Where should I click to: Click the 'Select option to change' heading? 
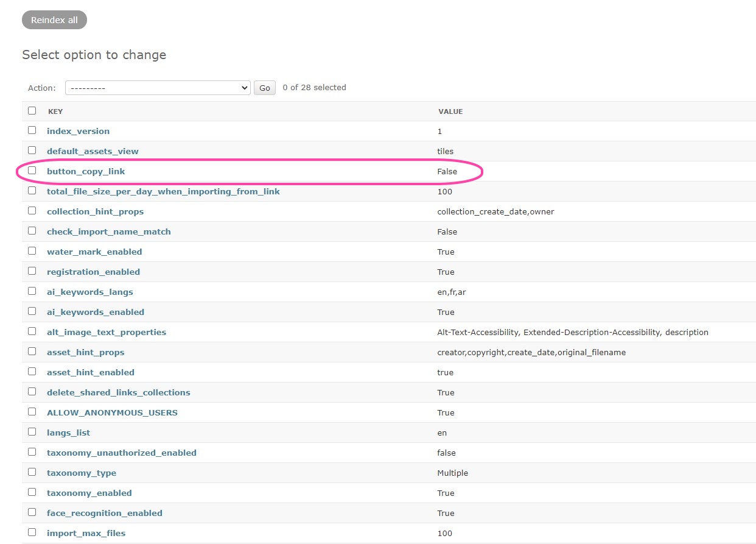click(x=94, y=55)
